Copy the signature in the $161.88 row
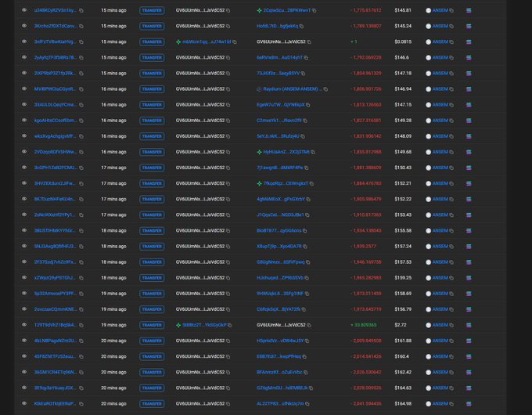 point(81,341)
